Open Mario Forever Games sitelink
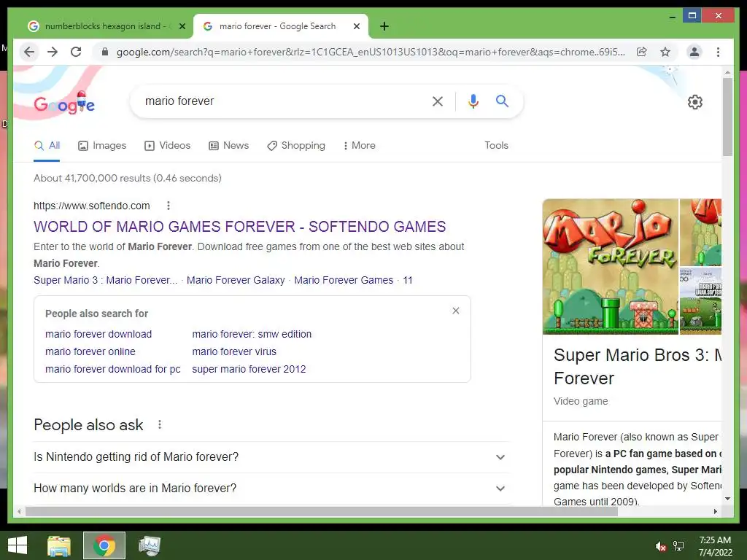 [x=344, y=280]
